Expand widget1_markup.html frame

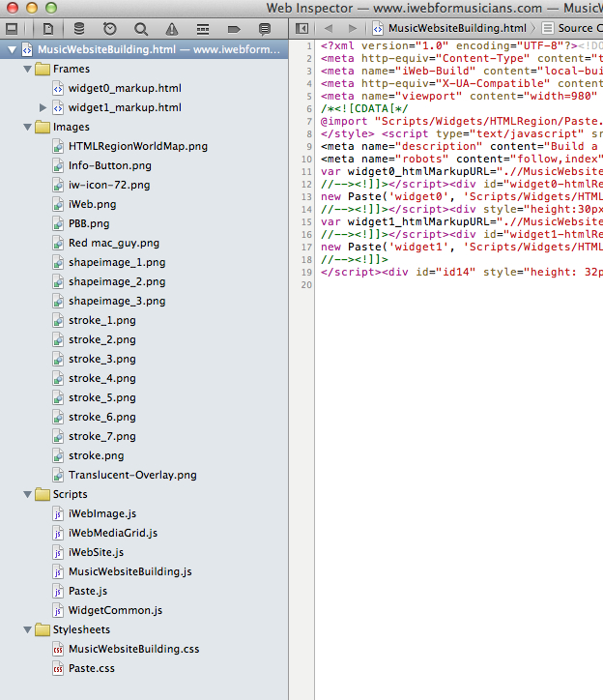pos(43,107)
